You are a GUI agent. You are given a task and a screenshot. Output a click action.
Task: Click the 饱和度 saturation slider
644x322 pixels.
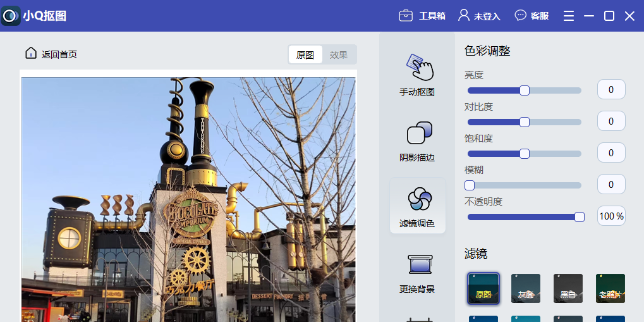525,154
